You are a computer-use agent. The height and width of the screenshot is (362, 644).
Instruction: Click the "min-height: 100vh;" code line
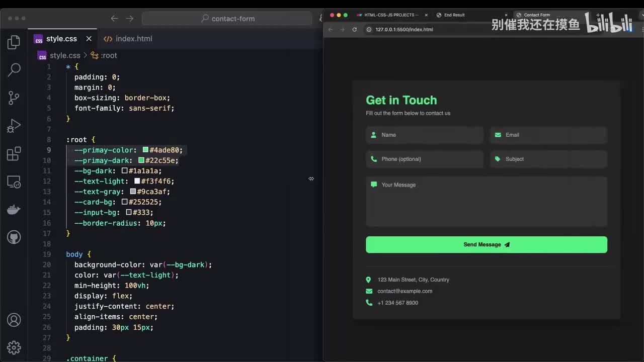pyautogui.click(x=112, y=286)
